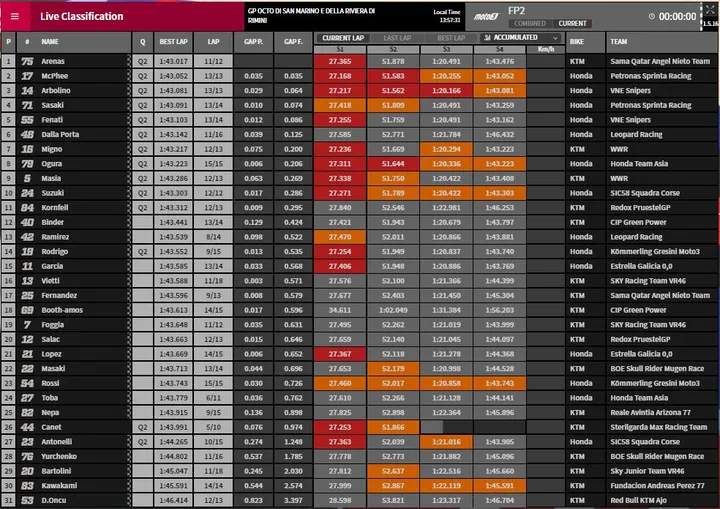Viewport: 720px width, 509px height.
Task: Click Bartolini's gap 2.030
Action: tap(293, 471)
